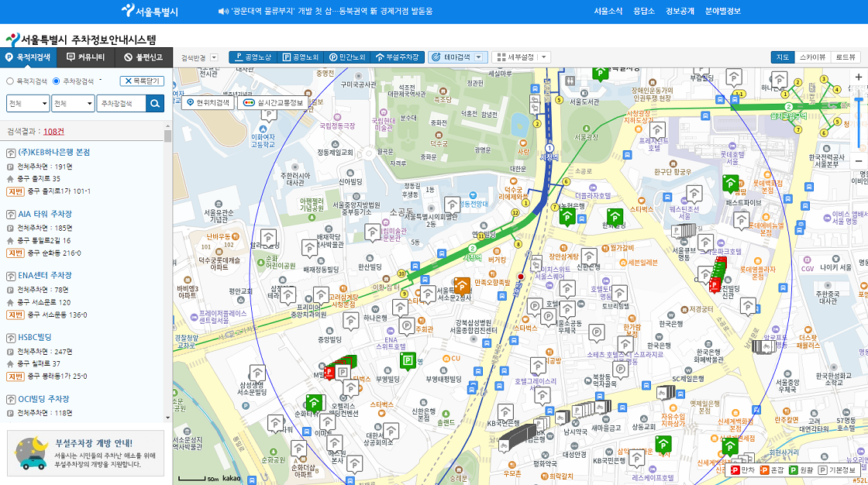Click the gray parking marker near 신한은행

589,256
